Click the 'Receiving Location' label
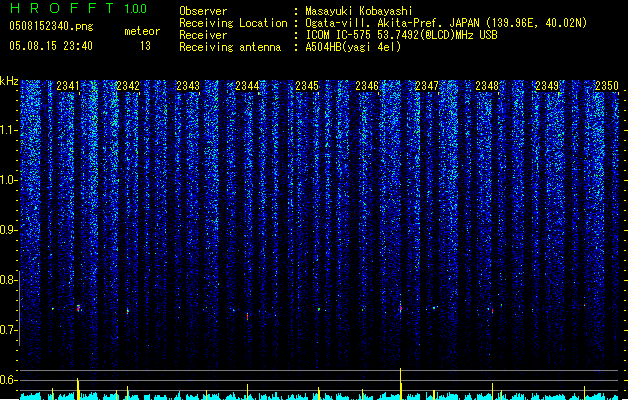The image size is (629, 400). pos(233,23)
